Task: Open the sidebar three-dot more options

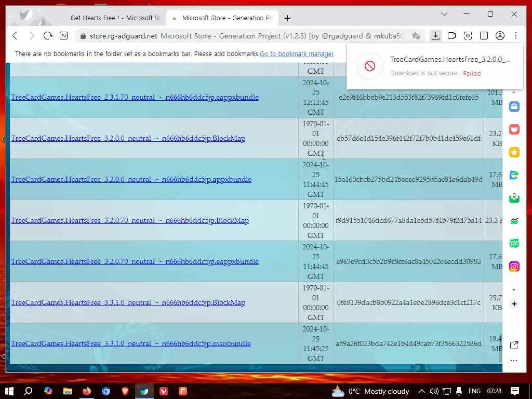Action: (x=514, y=361)
